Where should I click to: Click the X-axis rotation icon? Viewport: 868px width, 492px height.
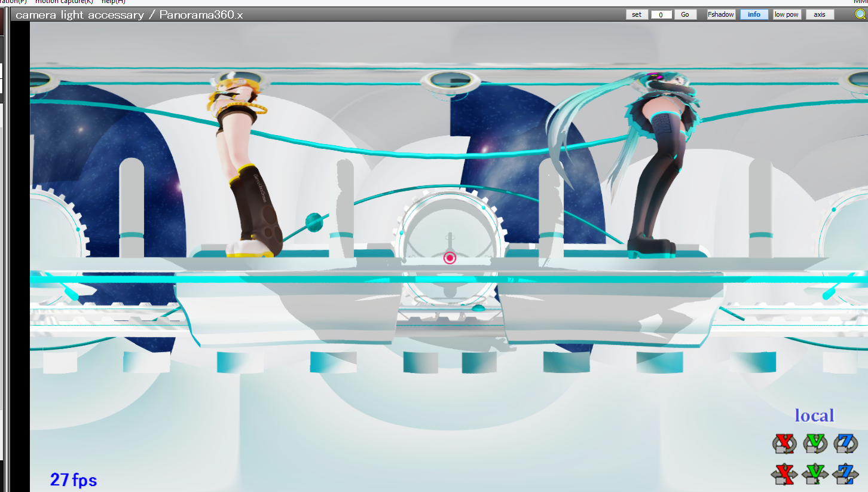[x=784, y=444]
